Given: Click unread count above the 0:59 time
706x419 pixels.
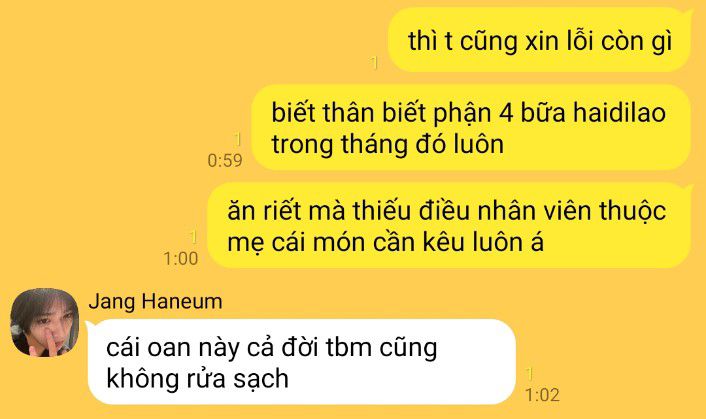Looking at the screenshot, I should pos(238,140).
